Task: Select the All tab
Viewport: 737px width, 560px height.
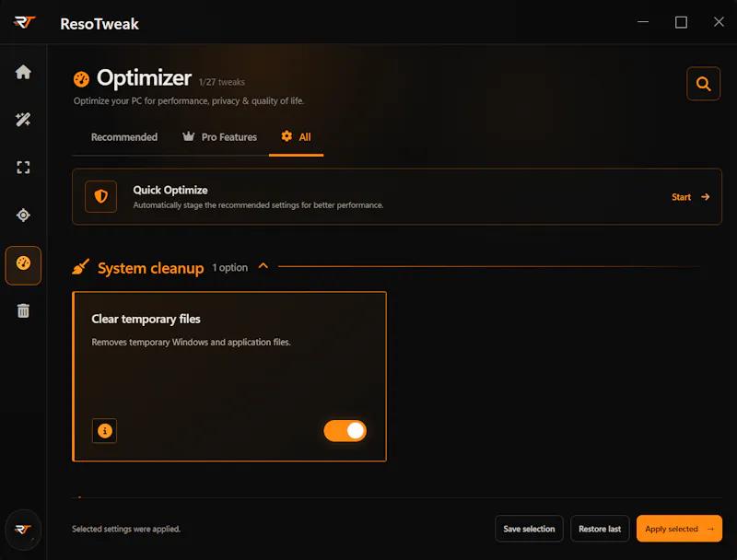Action: point(296,137)
